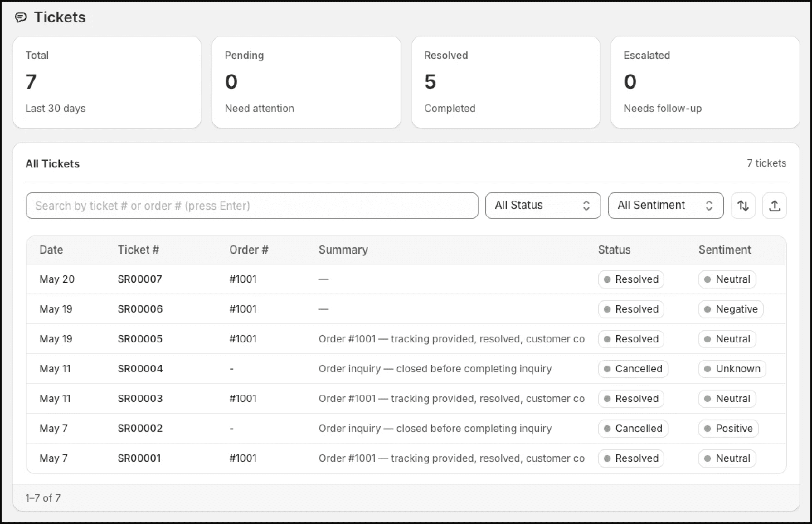Click the summary text for SR00003
The height and width of the screenshot is (524, 812).
pos(452,398)
